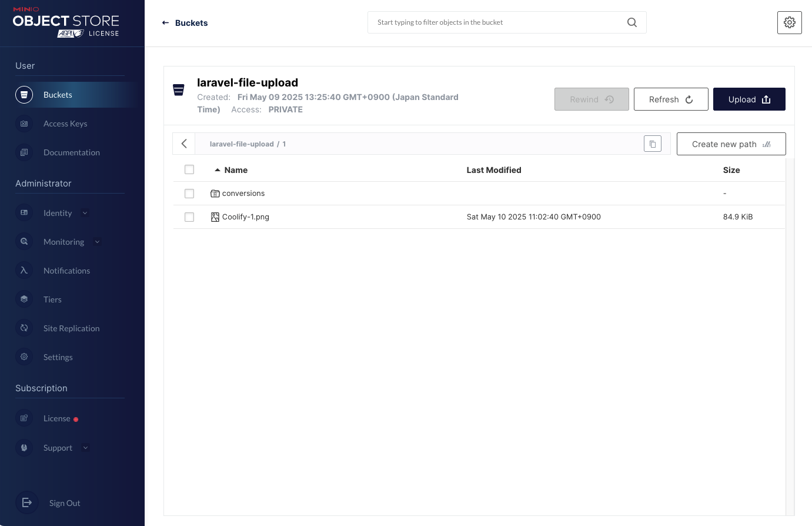
Task: Click the Notifications lambda icon
Action: point(24,271)
